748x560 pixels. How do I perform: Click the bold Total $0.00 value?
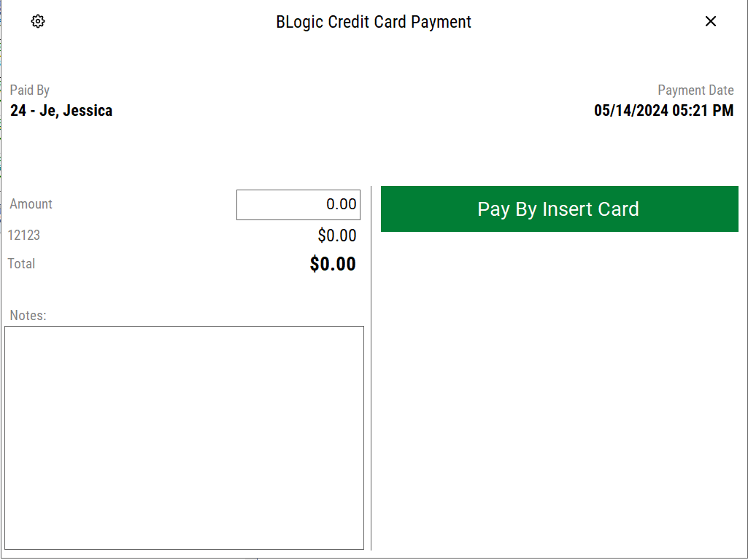(333, 264)
